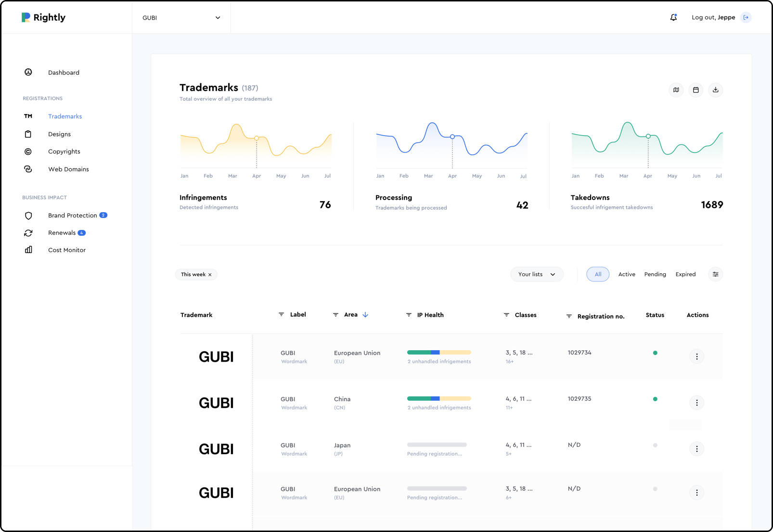
Task: Open Renewals in sidebar
Action: point(62,233)
